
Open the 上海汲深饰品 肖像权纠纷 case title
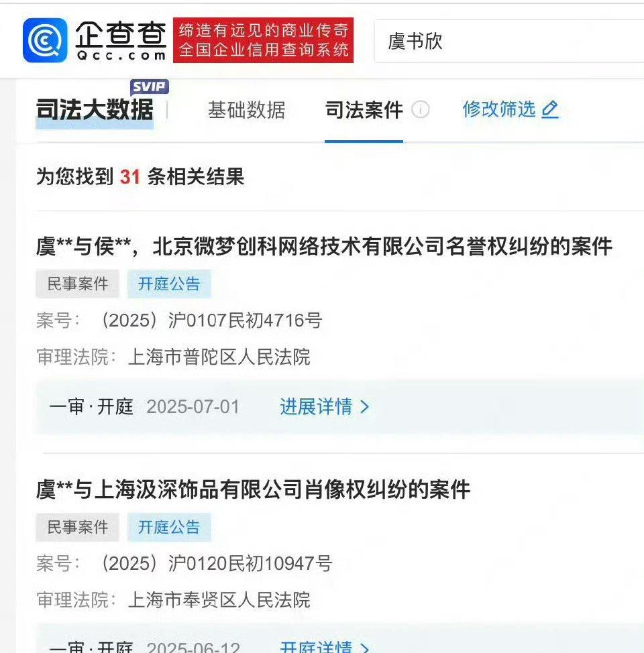pos(254,489)
